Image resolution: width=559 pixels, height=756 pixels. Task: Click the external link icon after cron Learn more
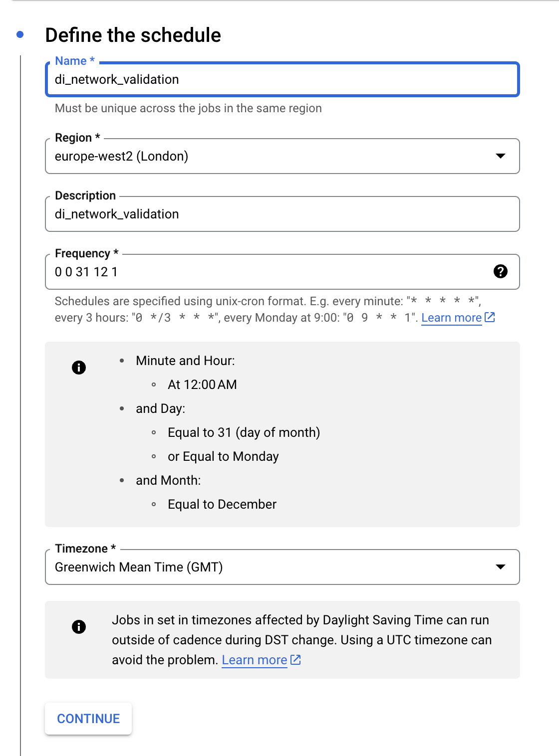(490, 317)
